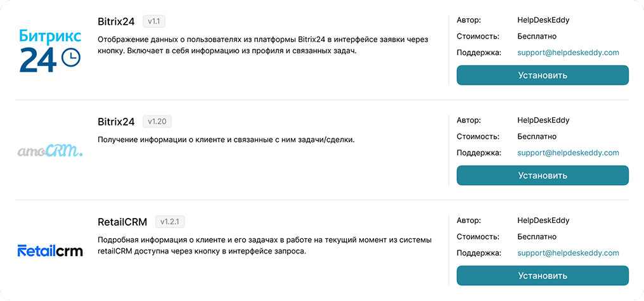The height and width of the screenshot is (301, 644).
Task: Open support email link for Bitrix24 v1.1
Action: (x=568, y=53)
